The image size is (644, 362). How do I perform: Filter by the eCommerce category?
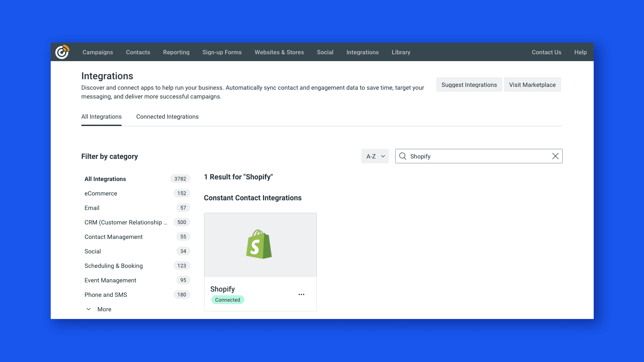[x=101, y=193]
